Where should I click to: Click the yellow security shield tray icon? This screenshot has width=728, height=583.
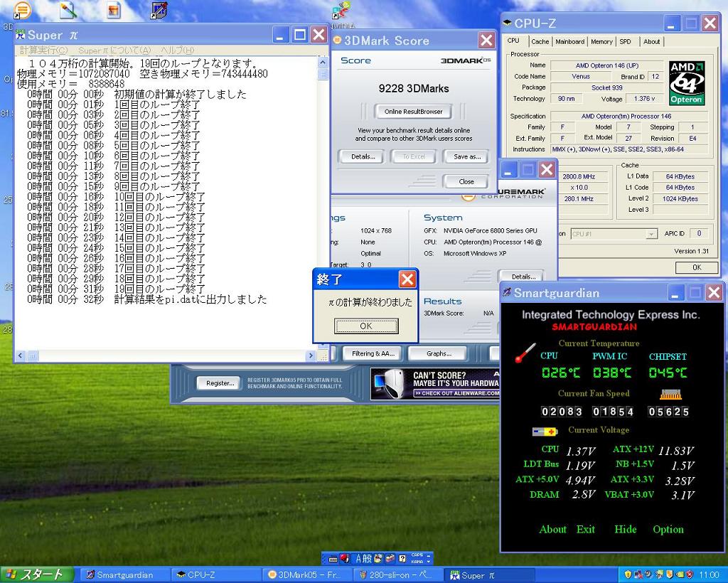(x=628, y=574)
